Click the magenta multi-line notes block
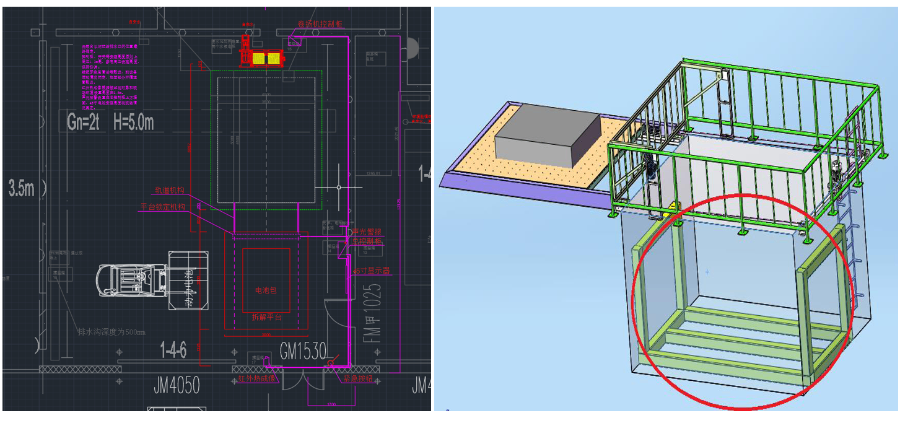 [111, 76]
